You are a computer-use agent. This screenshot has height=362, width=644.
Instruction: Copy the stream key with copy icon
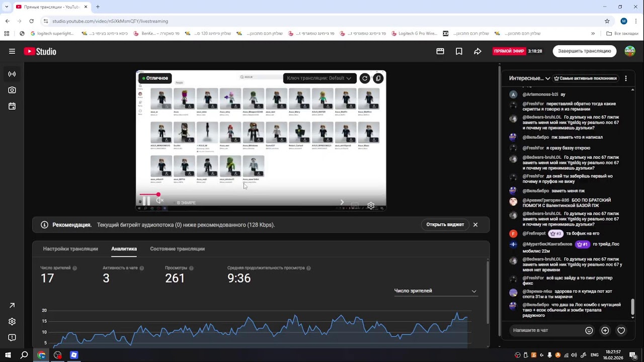point(378,78)
